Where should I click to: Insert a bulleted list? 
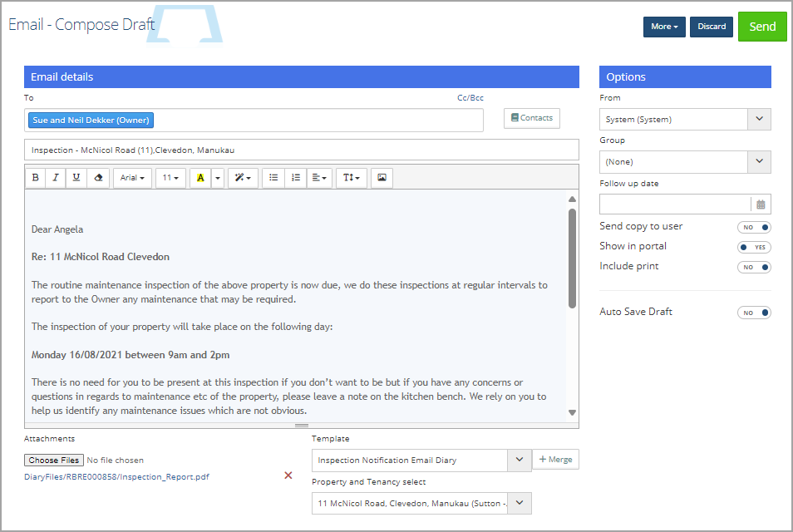tap(273, 178)
